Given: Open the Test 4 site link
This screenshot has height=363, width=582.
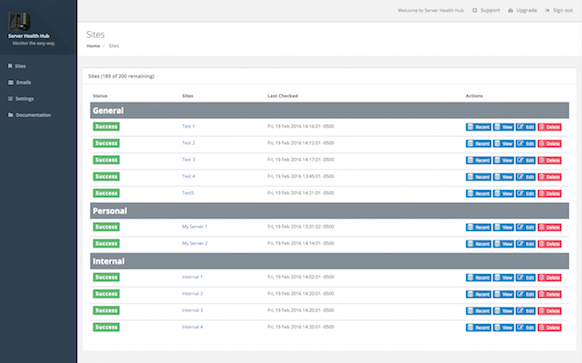Looking at the screenshot, I should point(188,176).
